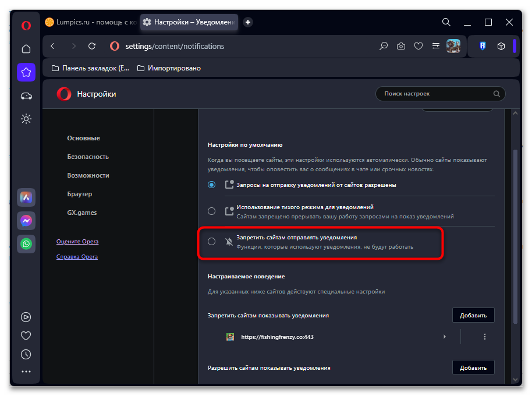
Task: Enable quiet mode for notifications
Action: (211, 211)
